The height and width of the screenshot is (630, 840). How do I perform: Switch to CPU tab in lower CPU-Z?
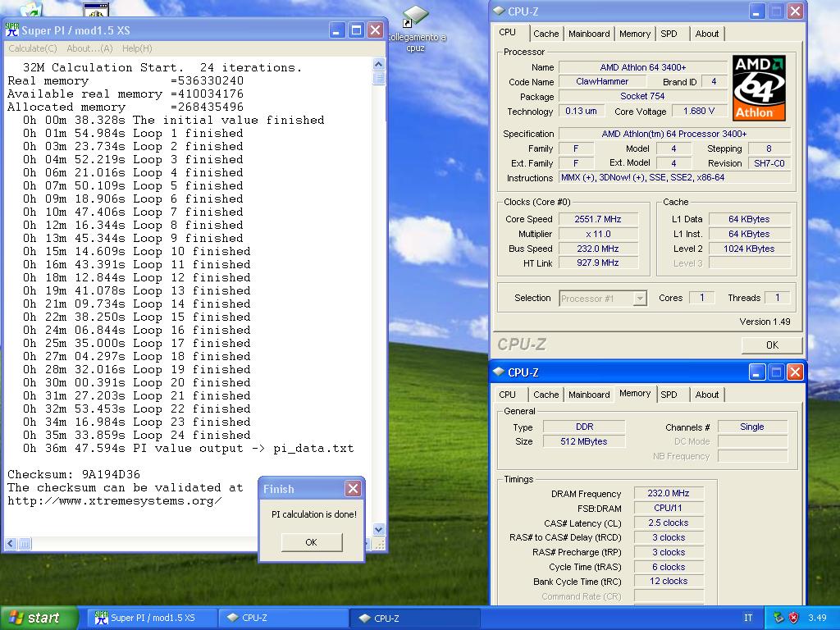click(x=507, y=395)
